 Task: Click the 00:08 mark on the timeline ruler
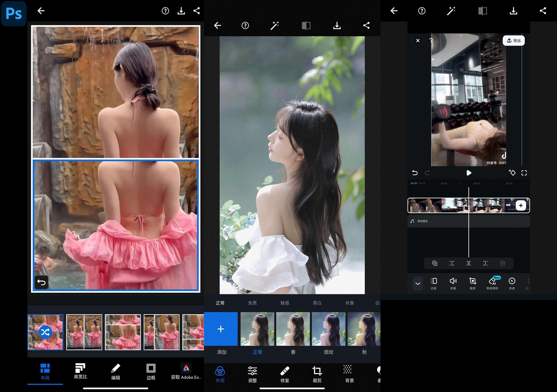coord(509,184)
